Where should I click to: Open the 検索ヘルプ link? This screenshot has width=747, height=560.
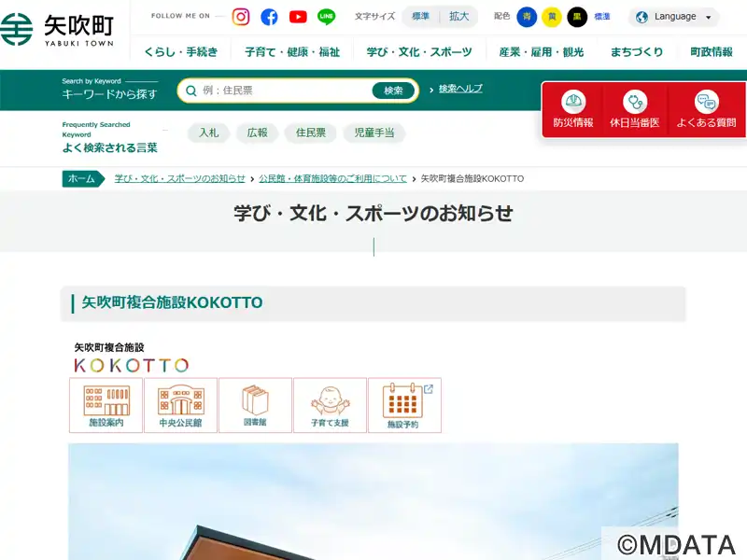coord(460,89)
